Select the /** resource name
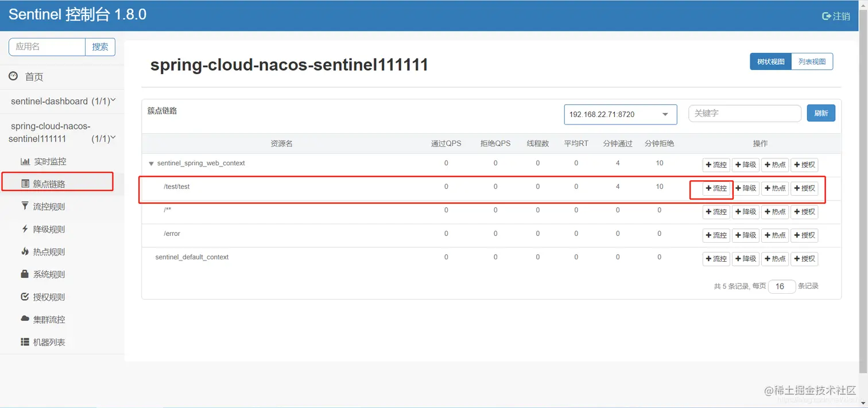 click(168, 210)
